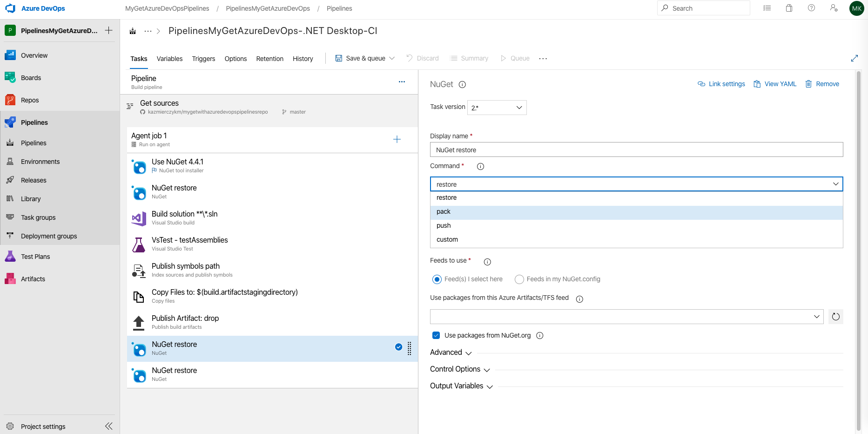
Task: Open the user settings icon
Action: [834, 8]
